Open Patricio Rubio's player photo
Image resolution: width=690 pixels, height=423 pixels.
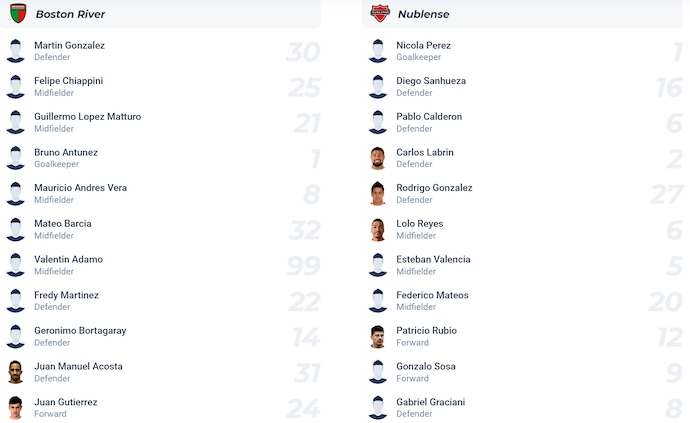click(378, 337)
